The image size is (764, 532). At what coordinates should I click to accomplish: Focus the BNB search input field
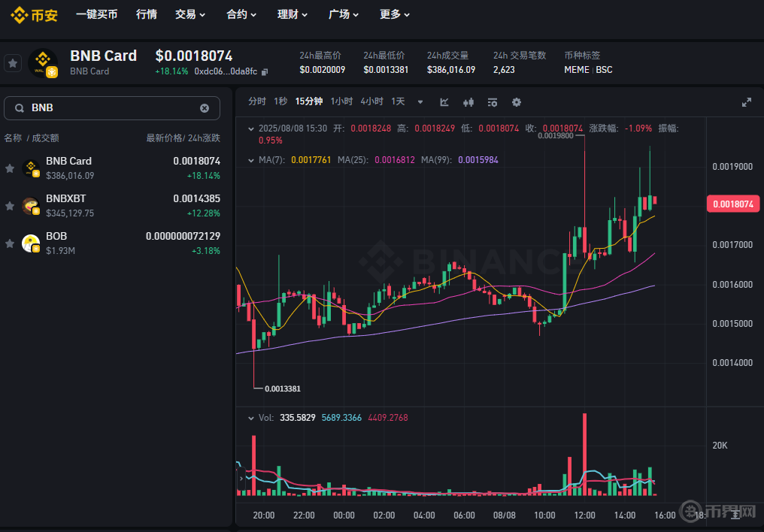point(112,108)
